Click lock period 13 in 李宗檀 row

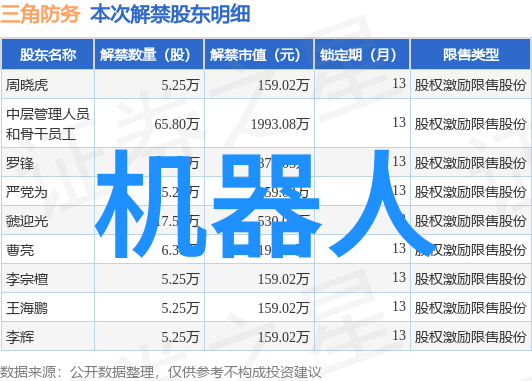(x=399, y=278)
